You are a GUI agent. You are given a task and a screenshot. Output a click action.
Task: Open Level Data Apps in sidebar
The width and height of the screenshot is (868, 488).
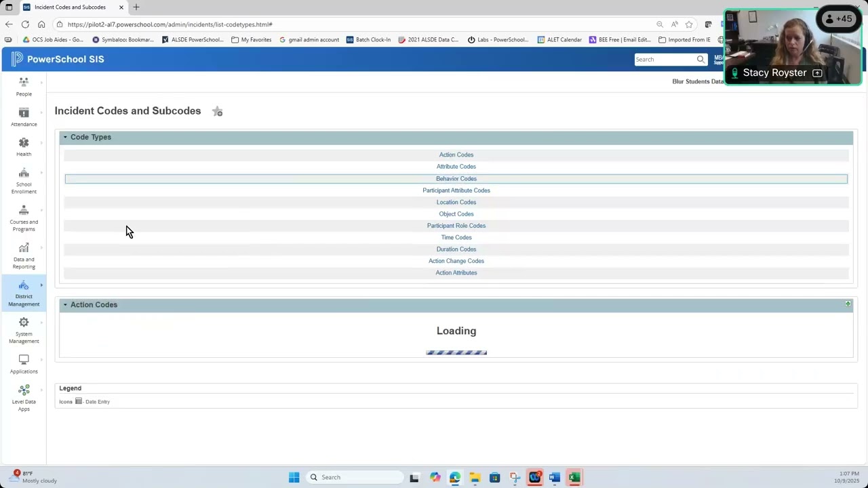pos(24,398)
